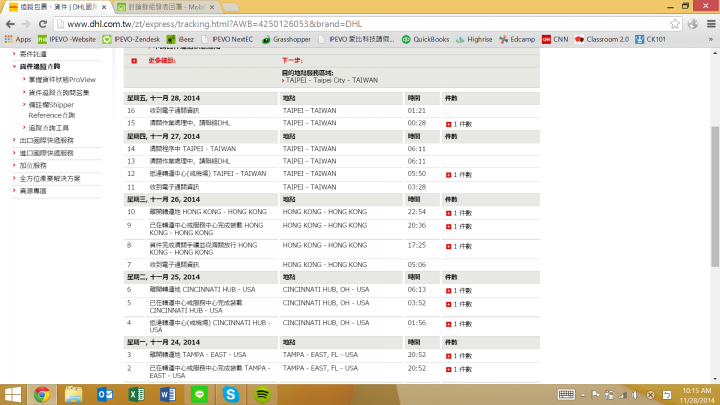Expand piece details for row 5 at 03:52
The height and width of the screenshot is (405, 720).
(449, 304)
